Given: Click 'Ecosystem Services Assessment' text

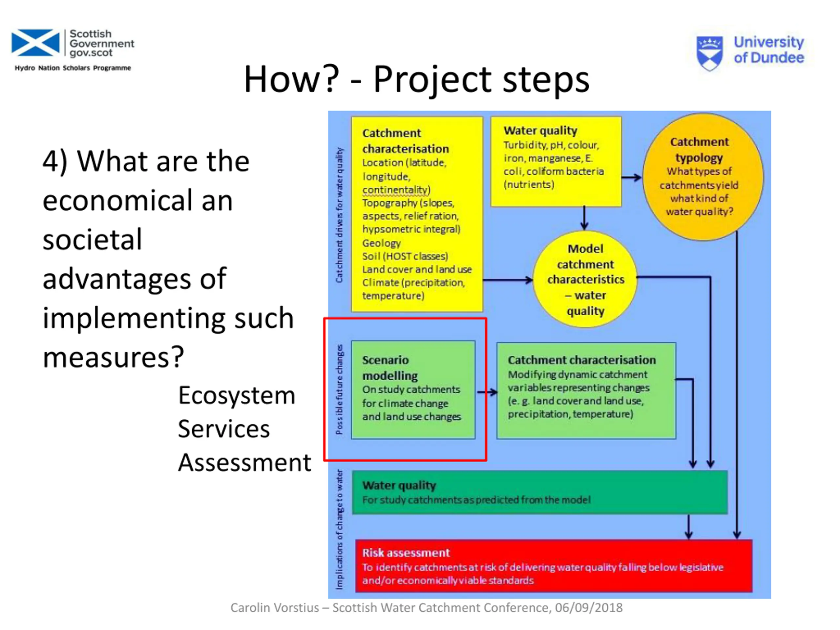Looking at the screenshot, I should (x=244, y=429).
